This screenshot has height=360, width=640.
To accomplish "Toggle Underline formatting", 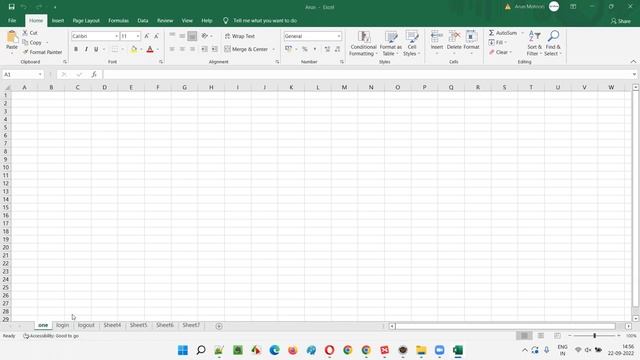I will coord(96,49).
